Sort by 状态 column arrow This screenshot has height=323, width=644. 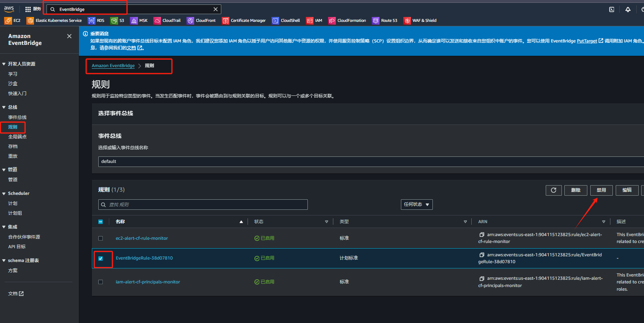[x=326, y=222]
